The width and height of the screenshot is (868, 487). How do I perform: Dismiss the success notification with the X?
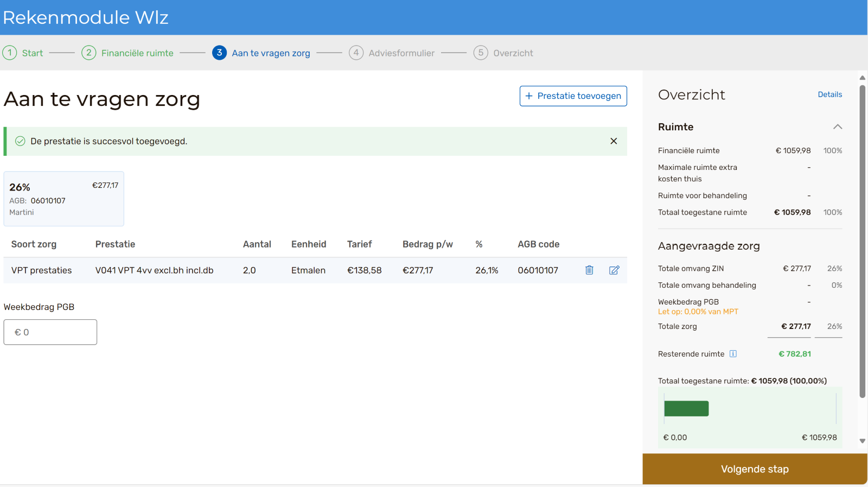coord(614,141)
